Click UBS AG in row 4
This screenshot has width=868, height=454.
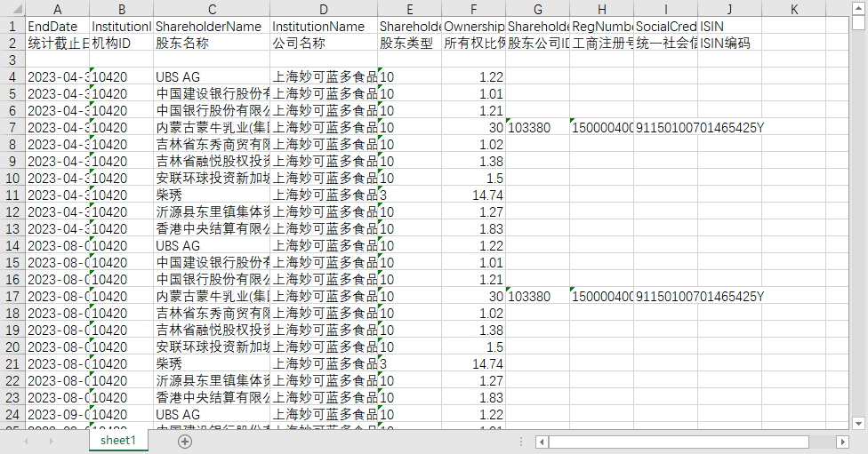point(212,77)
